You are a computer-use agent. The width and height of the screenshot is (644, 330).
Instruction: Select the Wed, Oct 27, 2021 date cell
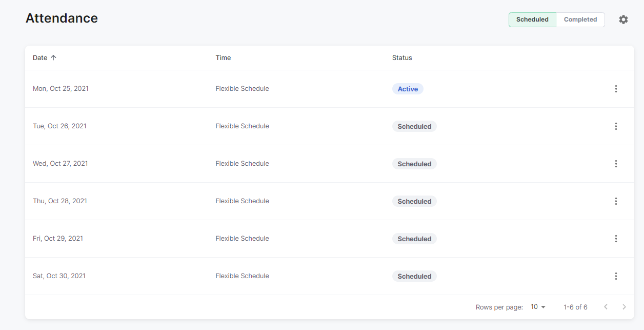point(61,163)
